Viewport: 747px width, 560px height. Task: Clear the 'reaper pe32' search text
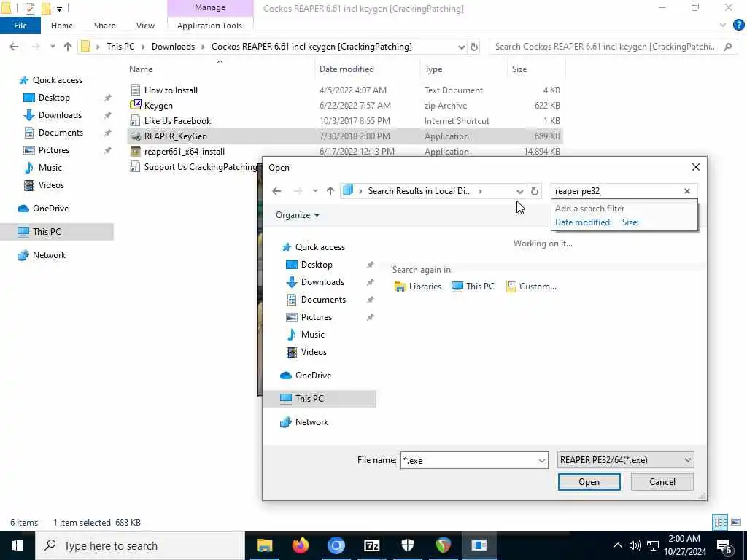pos(687,191)
